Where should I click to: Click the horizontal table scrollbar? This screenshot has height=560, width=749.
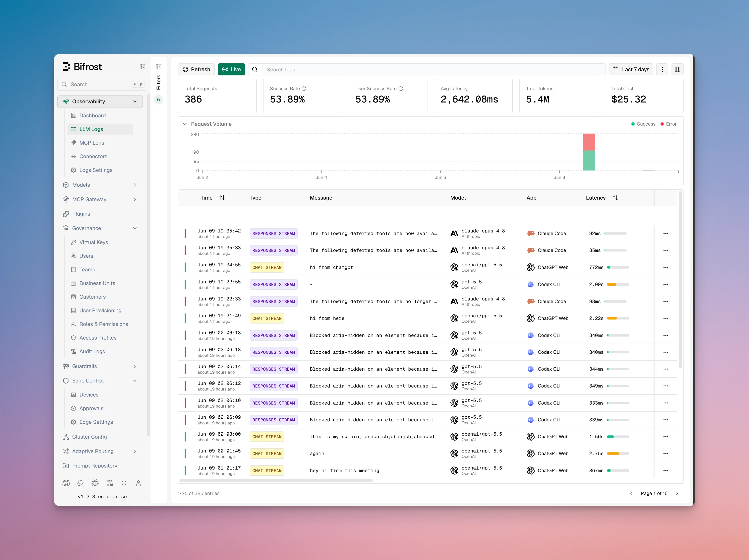(x=276, y=481)
